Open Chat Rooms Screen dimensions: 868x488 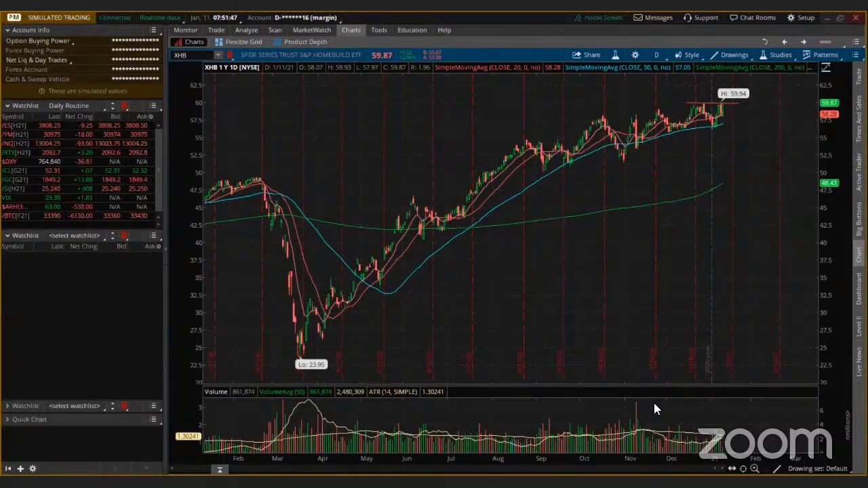tap(752, 18)
